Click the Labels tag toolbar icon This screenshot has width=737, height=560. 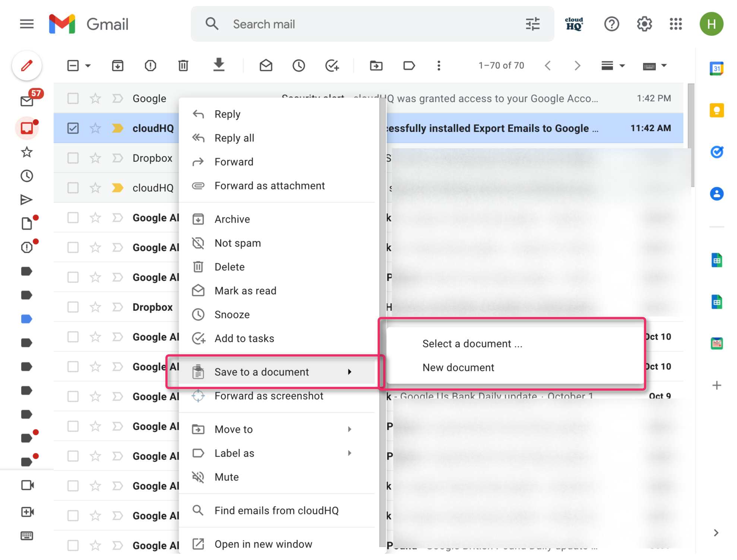tap(409, 66)
